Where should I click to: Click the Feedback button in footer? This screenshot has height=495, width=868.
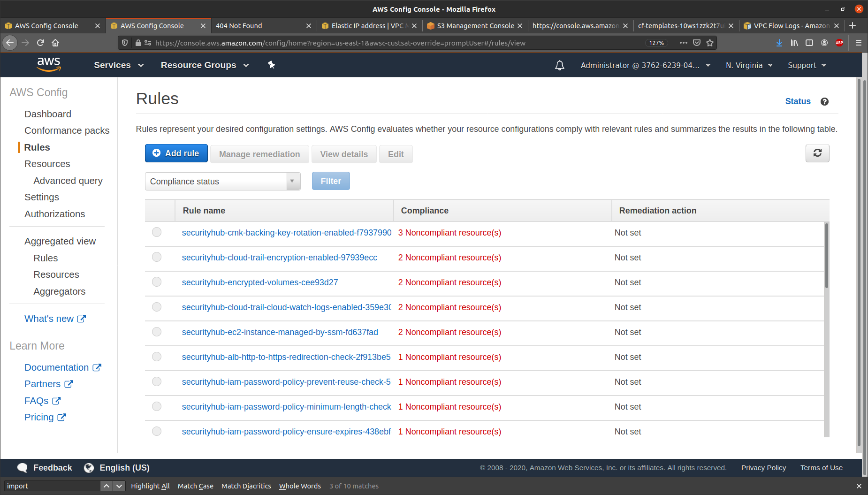45,468
